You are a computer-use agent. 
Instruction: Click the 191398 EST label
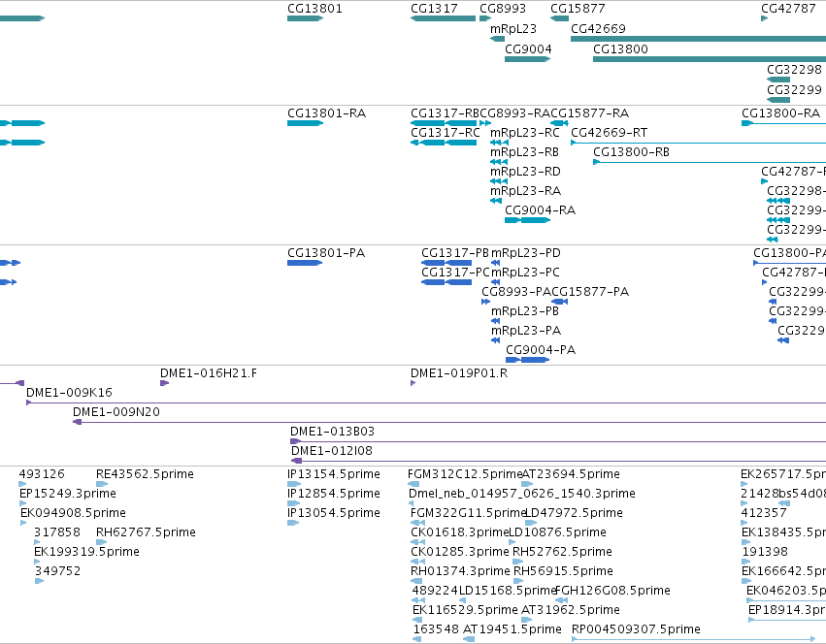tap(765, 553)
